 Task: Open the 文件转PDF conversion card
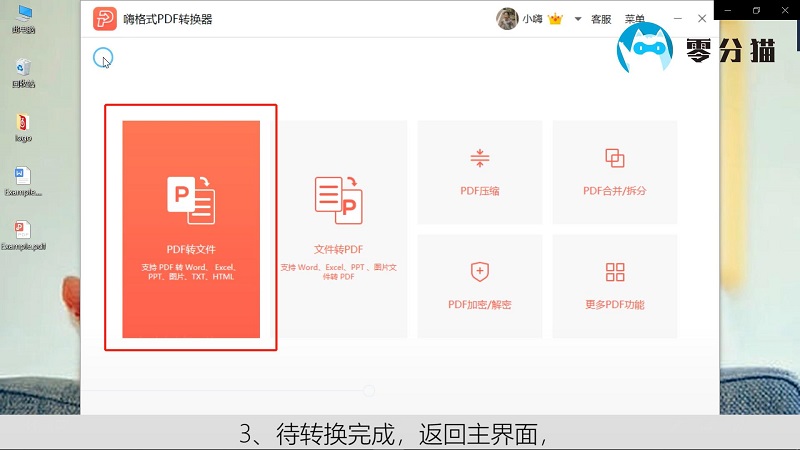pos(339,229)
